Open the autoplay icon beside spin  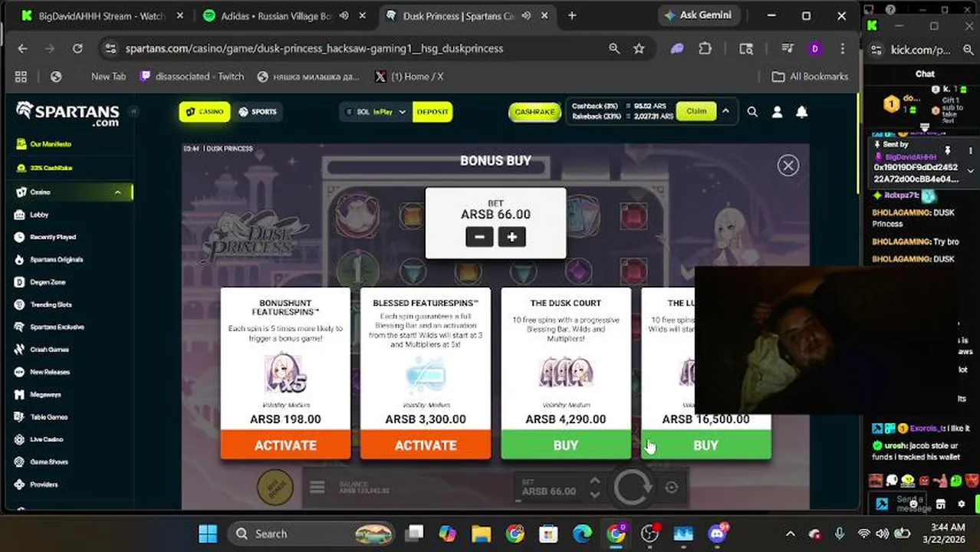tap(671, 488)
